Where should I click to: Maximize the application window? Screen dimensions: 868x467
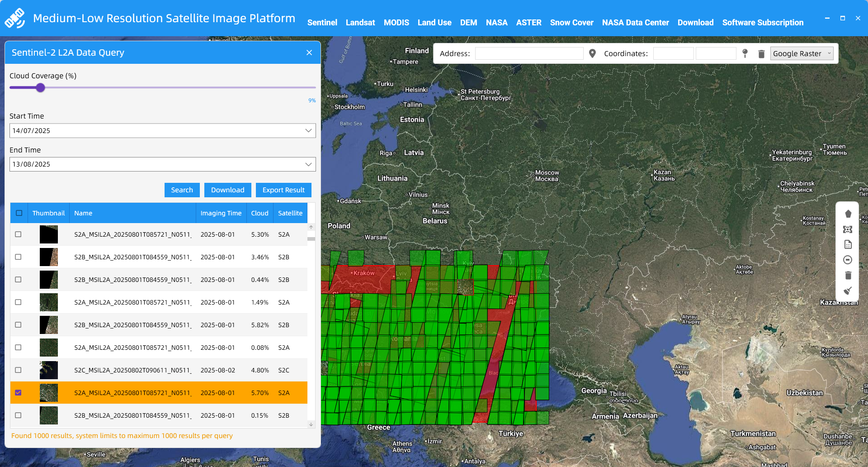pyautogui.click(x=843, y=18)
